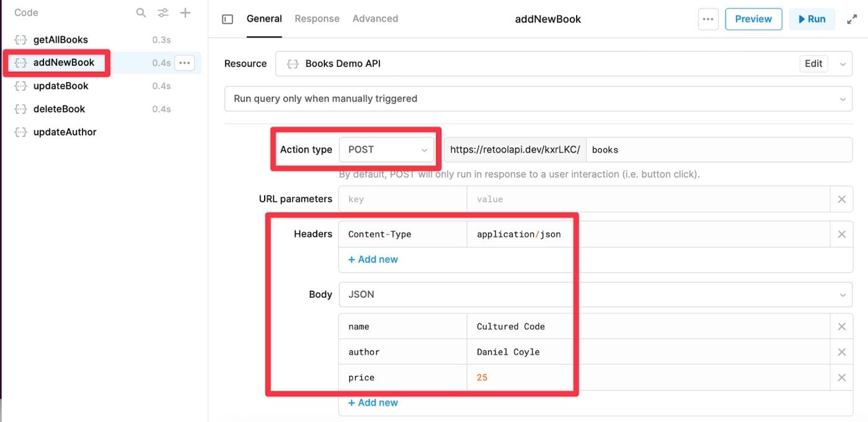Open the manual trigger run-mode dropdown
Image resolution: width=868 pixels, height=422 pixels.
538,99
